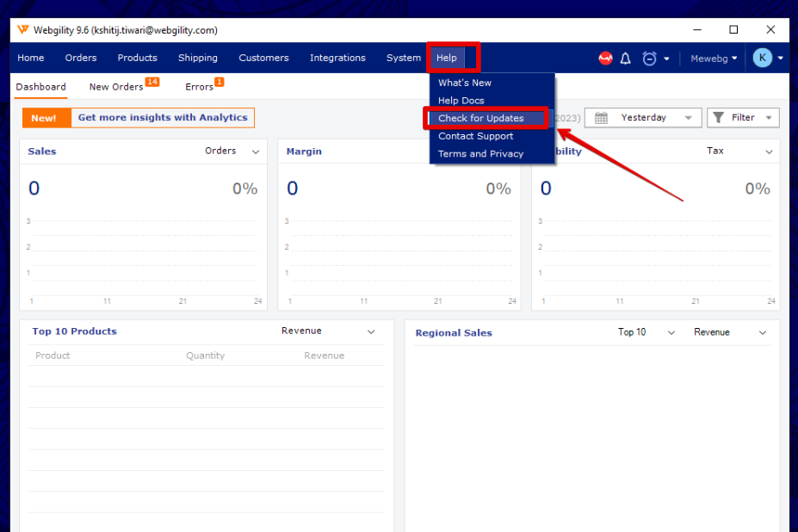Screen dimensions: 798x532
Task: Click the scheduler clock icon
Action: [649, 59]
